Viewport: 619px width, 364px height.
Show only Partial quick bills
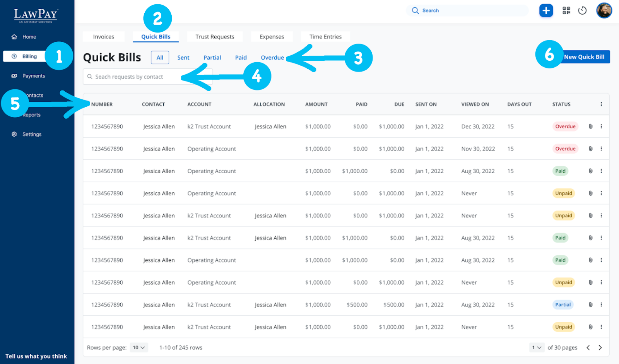pos(212,58)
